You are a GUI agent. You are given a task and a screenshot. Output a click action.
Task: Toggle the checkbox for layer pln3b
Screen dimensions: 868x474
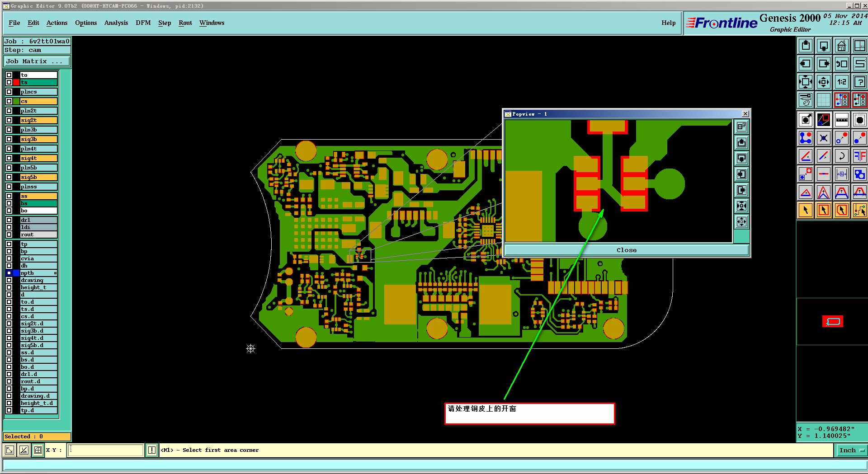coord(9,130)
